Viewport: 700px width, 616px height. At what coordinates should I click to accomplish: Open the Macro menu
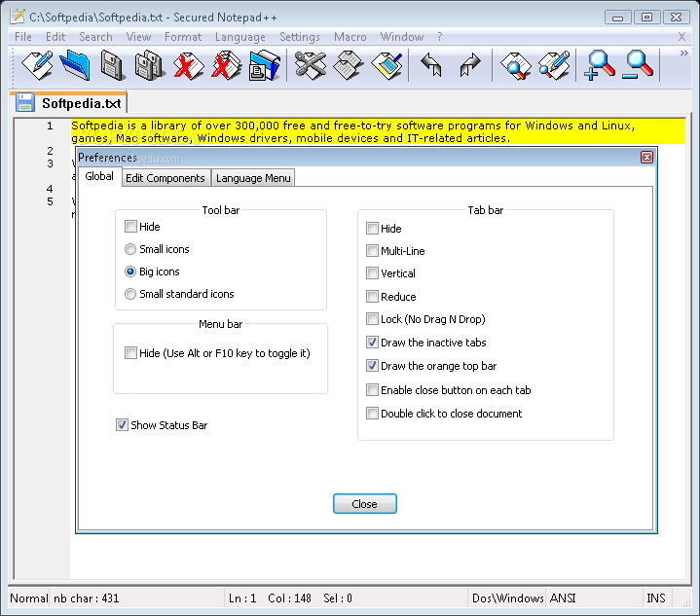coord(350,37)
